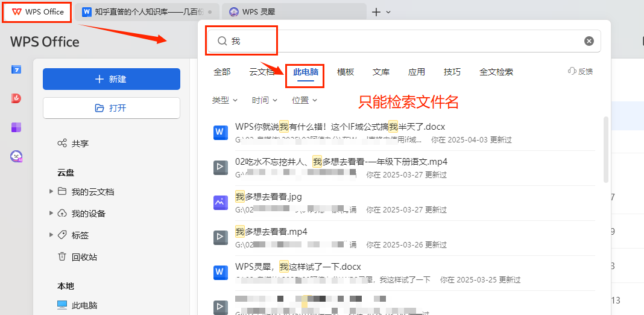Switch to the 知乎直答的个人知识库 document tab
The height and width of the screenshot is (315, 644).
click(147, 12)
